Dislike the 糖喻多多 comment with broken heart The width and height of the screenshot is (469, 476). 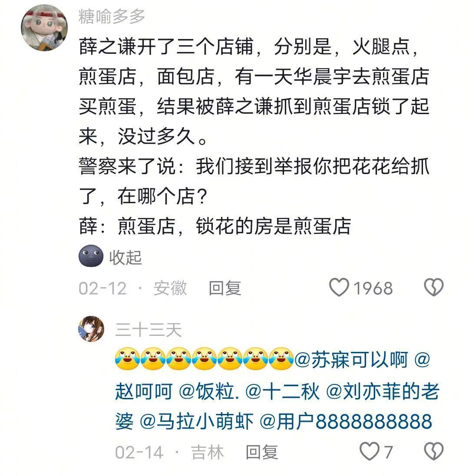434,287
